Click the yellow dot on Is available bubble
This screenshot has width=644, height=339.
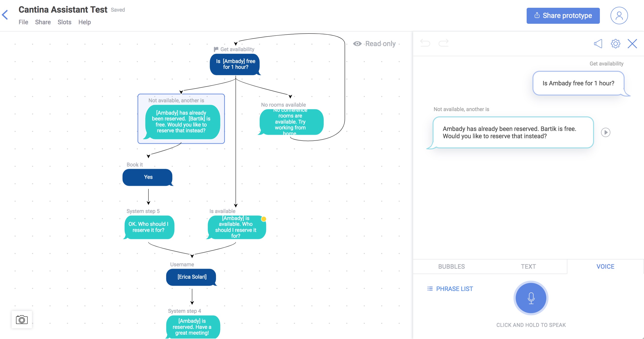[x=264, y=219]
